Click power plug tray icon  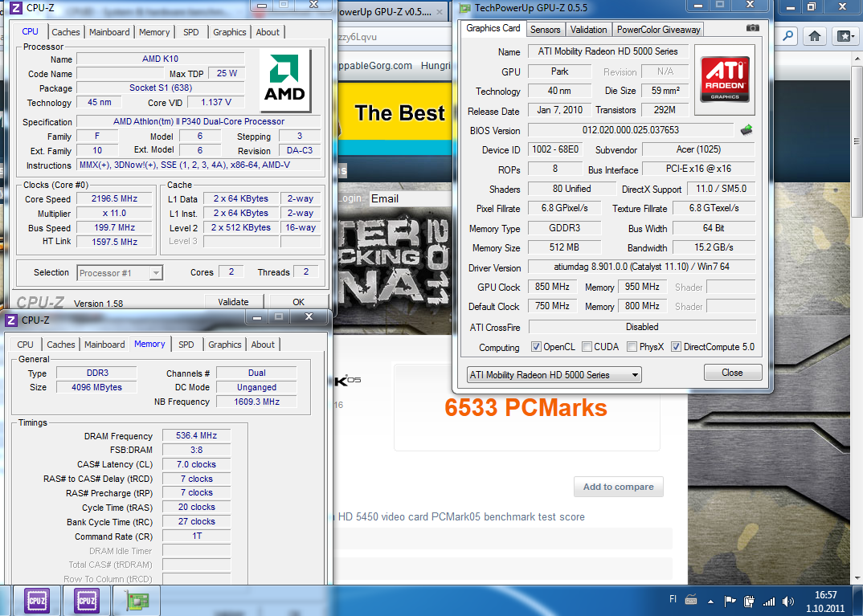[749, 602]
